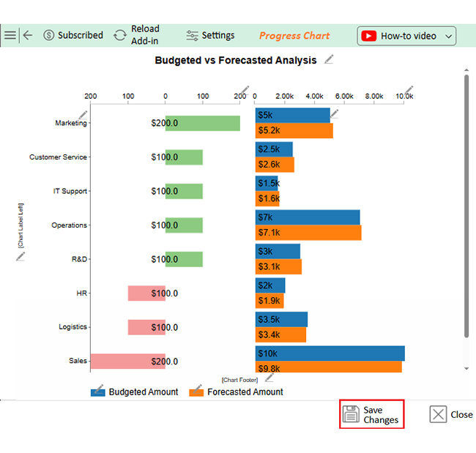Reload the add-in
Screen dimensions: 476x453
pos(136,35)
